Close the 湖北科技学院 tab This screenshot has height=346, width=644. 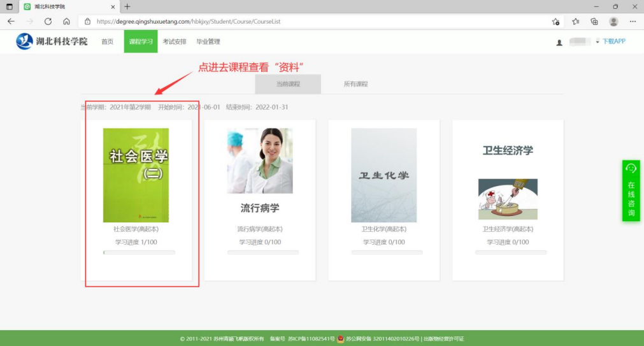113,6
